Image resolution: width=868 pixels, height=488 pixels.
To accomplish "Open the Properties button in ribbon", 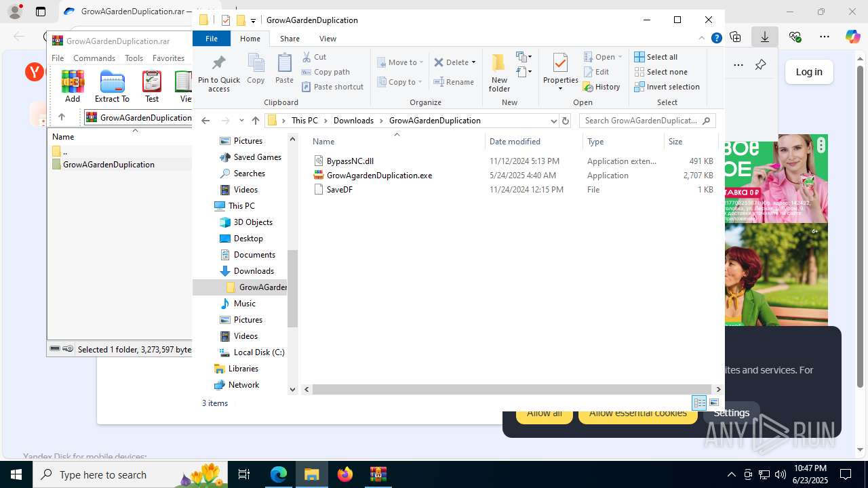I will [x=560, y=73].
